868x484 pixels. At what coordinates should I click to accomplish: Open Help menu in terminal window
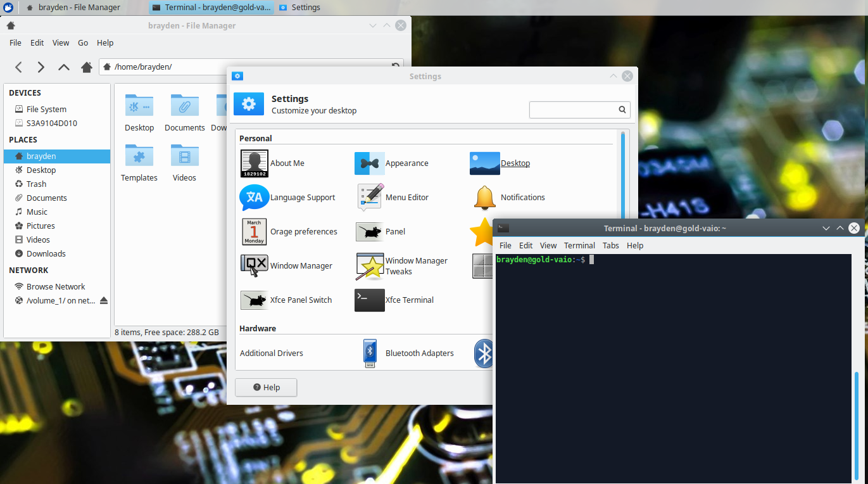pos(635,245)
